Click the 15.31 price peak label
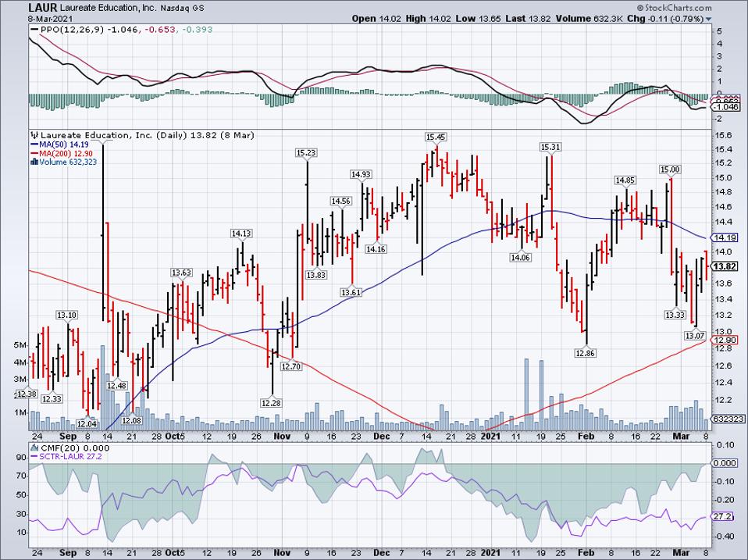Viewport: 748px width, 560px height. click(550, 147)
